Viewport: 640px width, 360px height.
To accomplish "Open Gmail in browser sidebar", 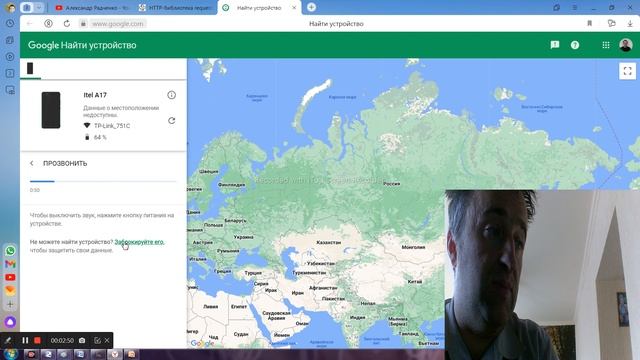I will [x=10, y=264].
